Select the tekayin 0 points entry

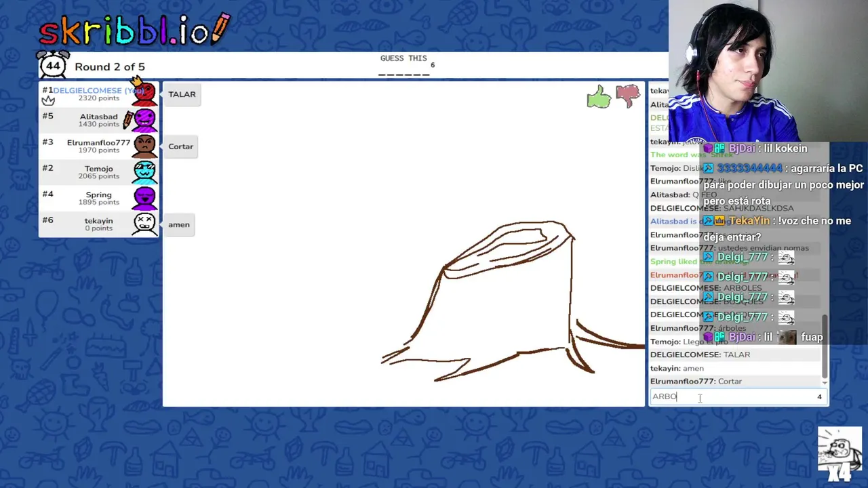point(99,224)
